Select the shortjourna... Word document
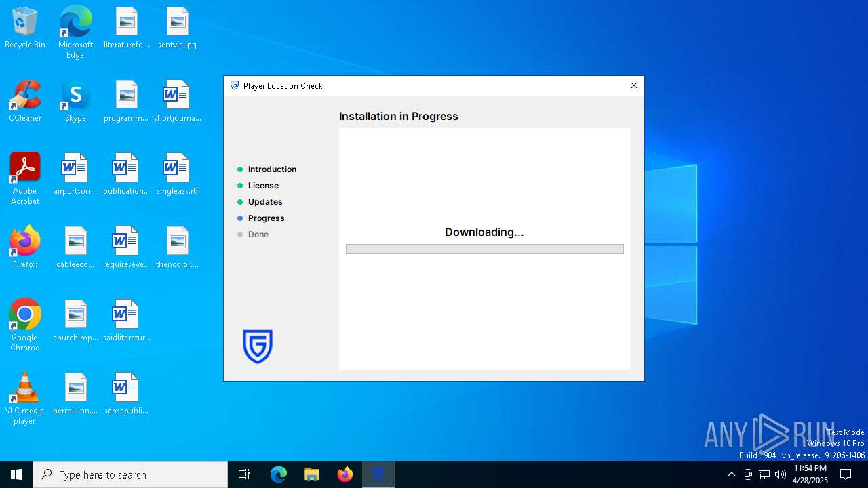The image size is (868, 488). click(177, 102)
